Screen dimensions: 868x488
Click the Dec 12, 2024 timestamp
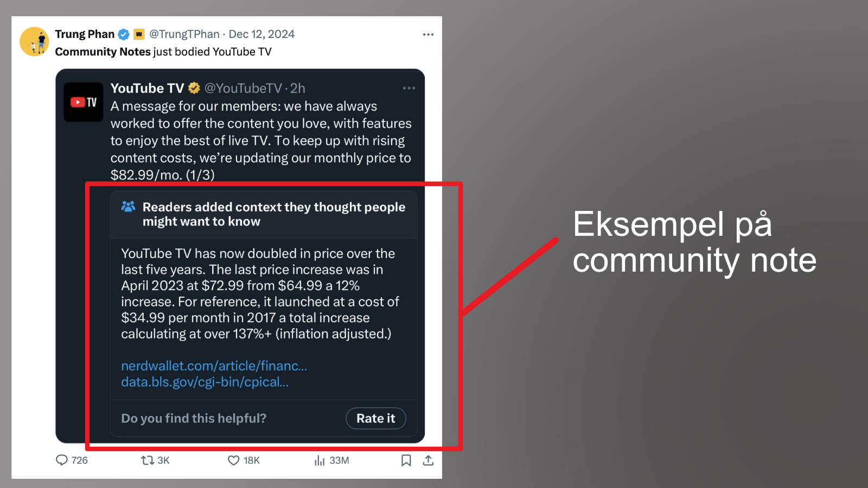pos(261,34)
